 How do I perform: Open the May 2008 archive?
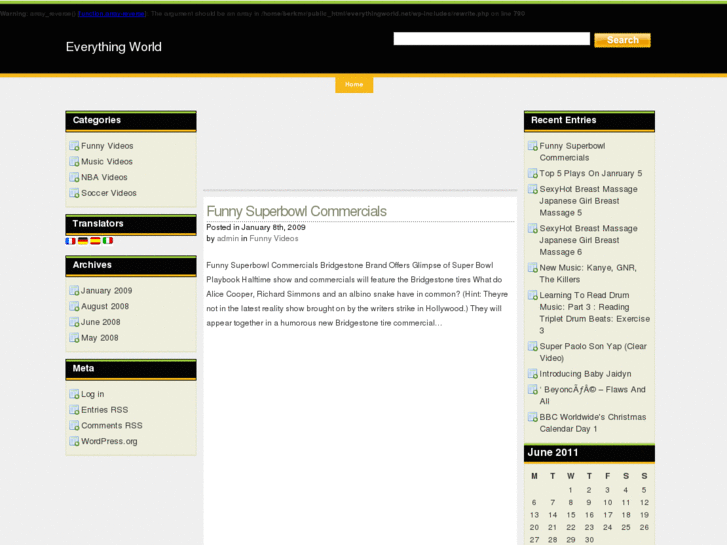100,338
